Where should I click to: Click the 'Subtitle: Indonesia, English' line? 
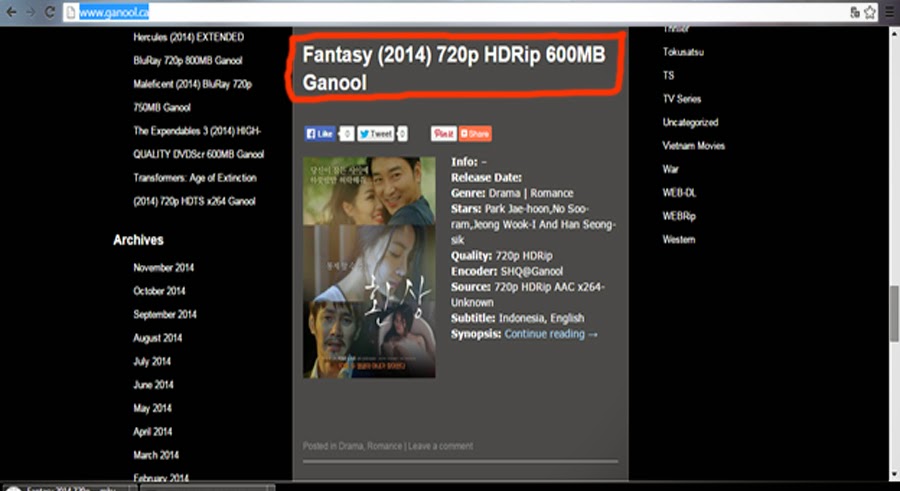click(517, 318)
